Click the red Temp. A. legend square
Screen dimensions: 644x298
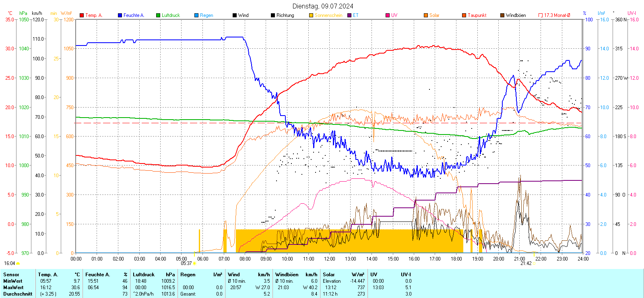[x=82, y=15]
